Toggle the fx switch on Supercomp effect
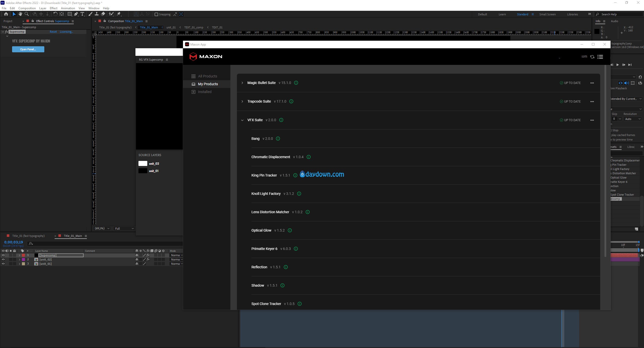Screen dimensions: 644x348 click(7, 32)
